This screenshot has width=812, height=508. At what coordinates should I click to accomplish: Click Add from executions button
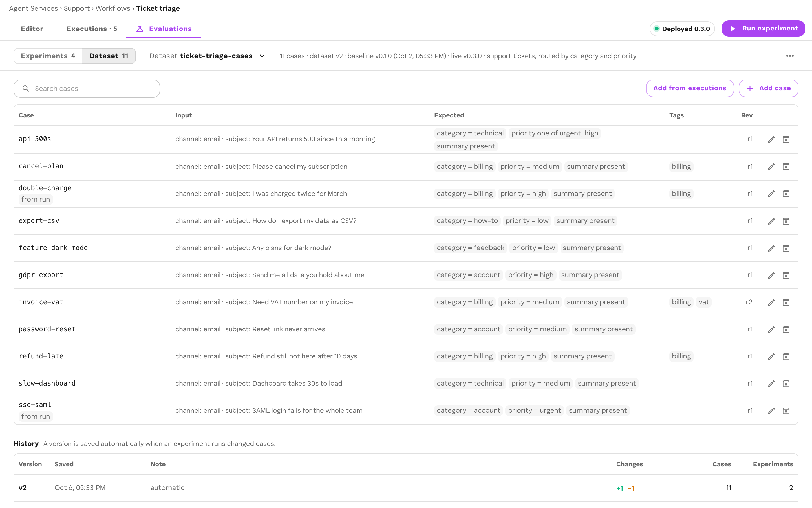[690, 88]
